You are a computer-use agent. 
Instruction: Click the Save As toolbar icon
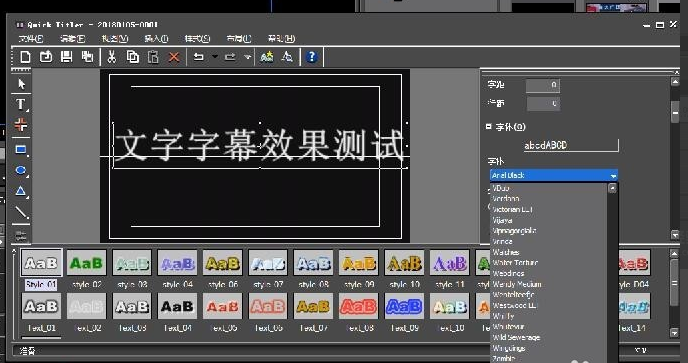88,57
